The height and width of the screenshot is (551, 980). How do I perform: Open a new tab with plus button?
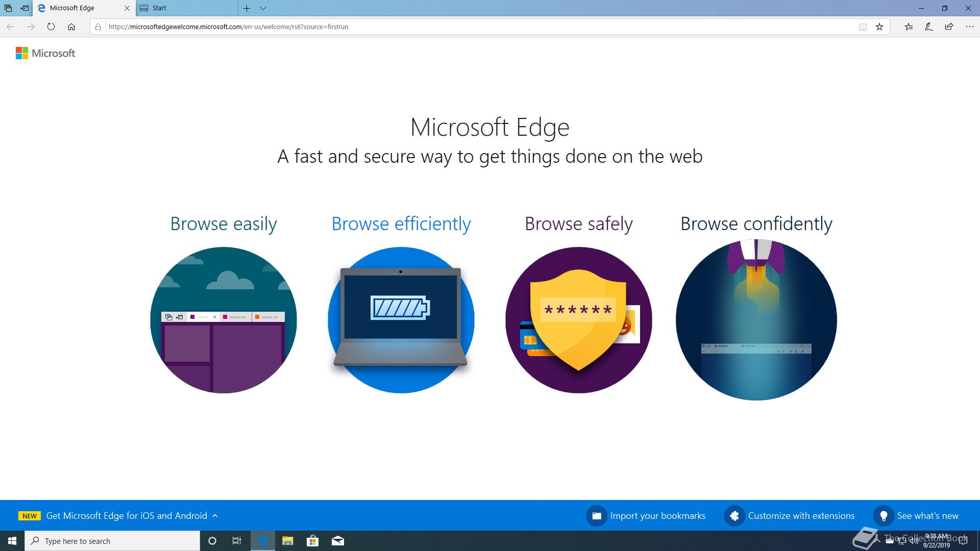pyautogui.click(x=247, y=8)
